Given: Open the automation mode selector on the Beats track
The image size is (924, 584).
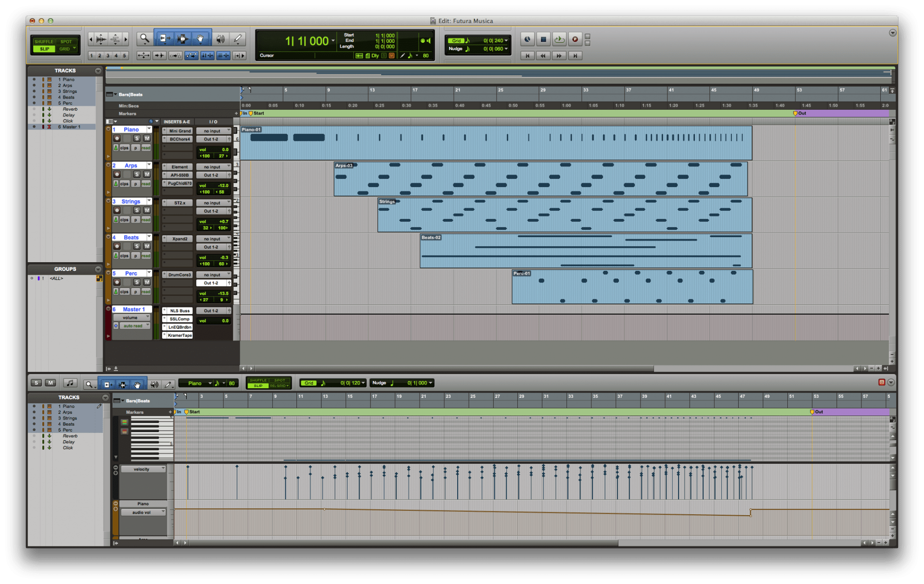Looking at the screenshot, I should (x=146, y=255).
